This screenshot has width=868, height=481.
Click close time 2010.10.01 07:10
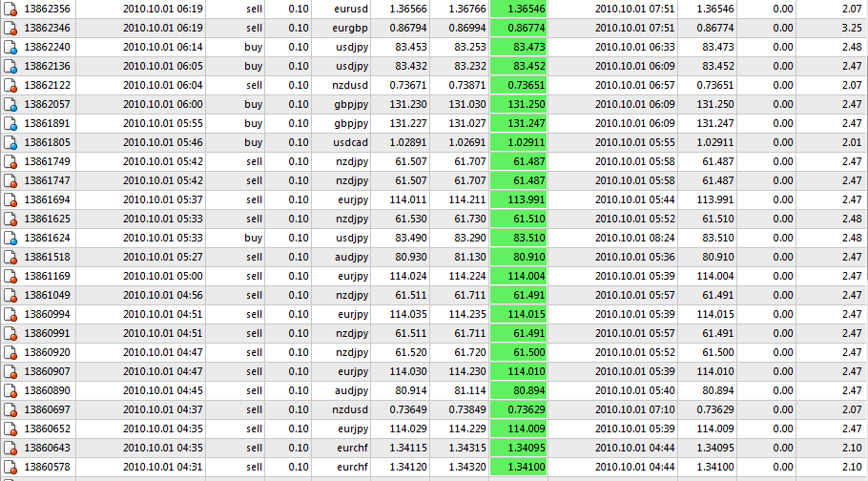click(x=635, y=409)
